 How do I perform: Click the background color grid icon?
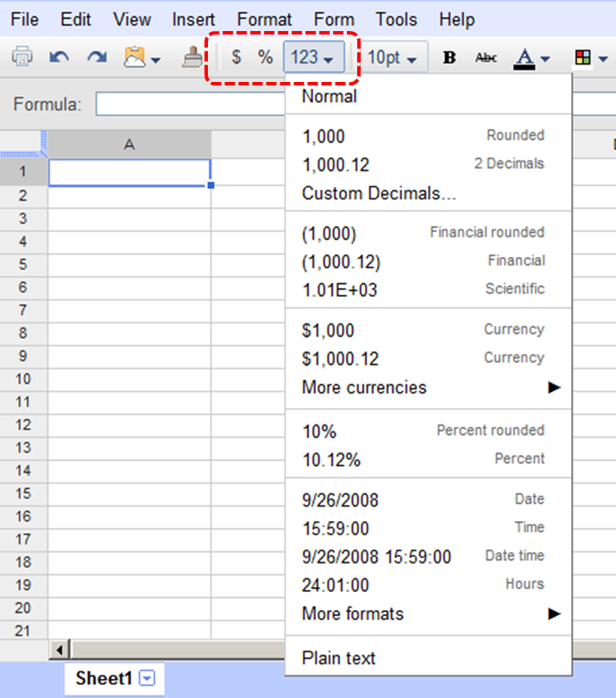click(x=582, y=58)
